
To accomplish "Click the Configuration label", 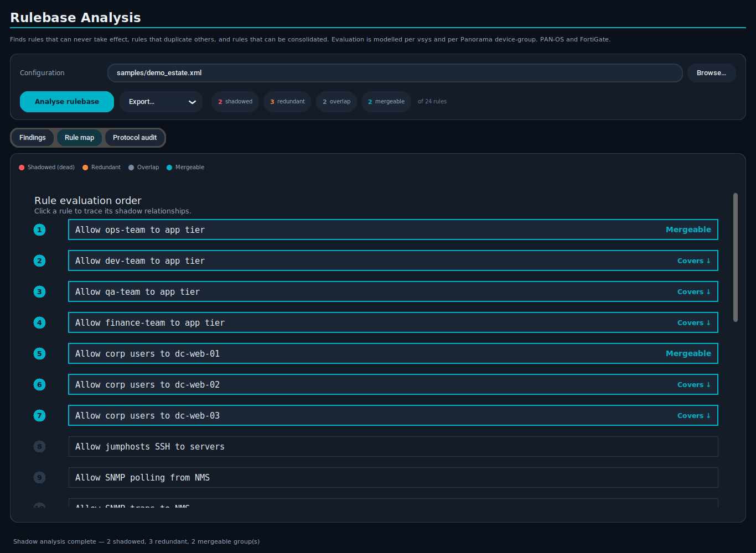I will [x=42, y=73].
